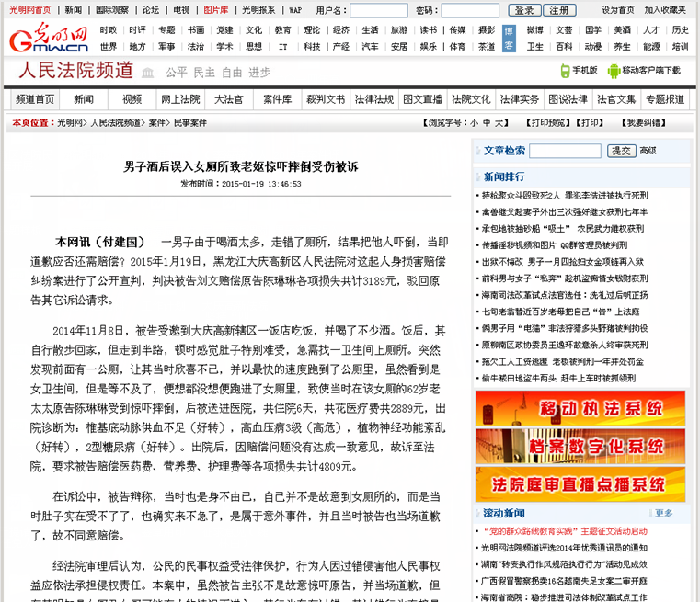
Task: Select the 大法官 tab
Action: pyautogui.click(x=229, y=100)
